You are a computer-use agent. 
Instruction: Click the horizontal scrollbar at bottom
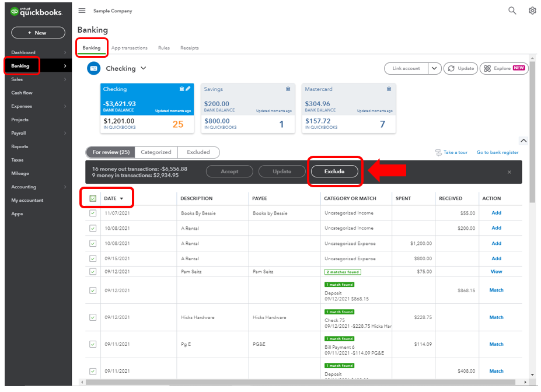(x=300, y=382)
